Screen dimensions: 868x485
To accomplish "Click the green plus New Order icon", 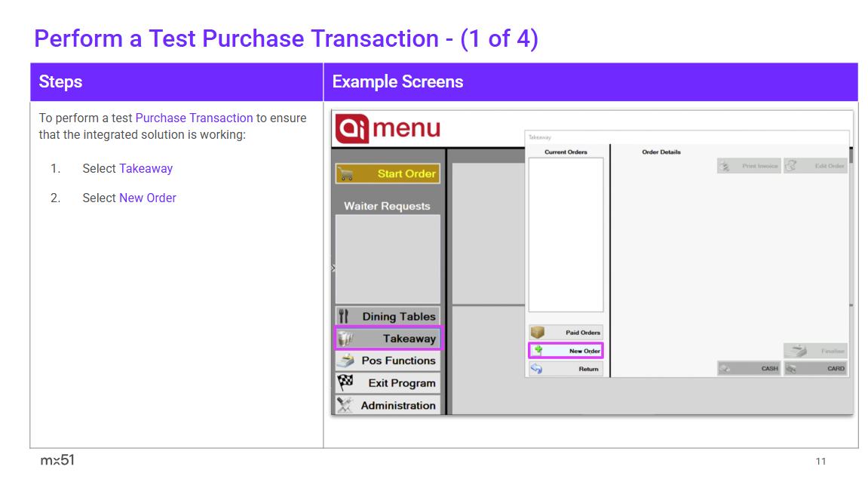I will coord(538,351).
